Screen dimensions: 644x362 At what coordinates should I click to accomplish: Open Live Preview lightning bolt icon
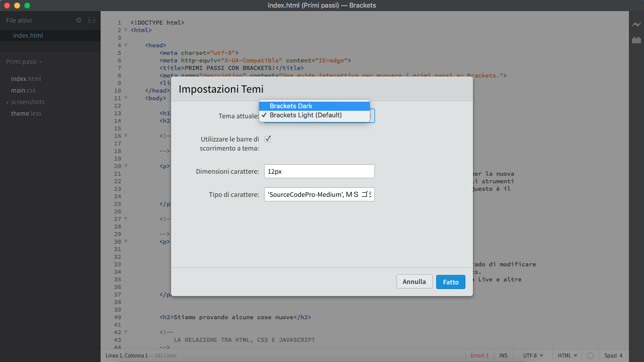tap(636, 24)
